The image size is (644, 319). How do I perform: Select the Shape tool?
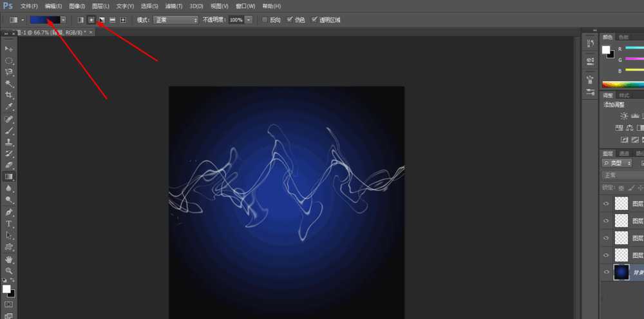tap(8, 247)
